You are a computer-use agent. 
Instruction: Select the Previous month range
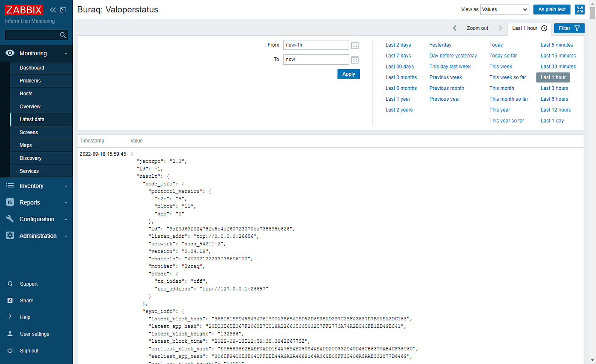tap(447, 88)
